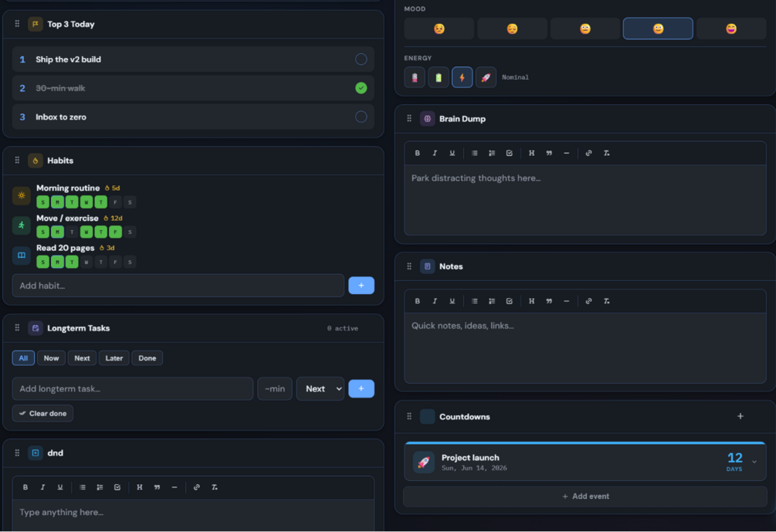Insert quote block in Brain Dump editor
776x532 pixels.
pos(549,153)
